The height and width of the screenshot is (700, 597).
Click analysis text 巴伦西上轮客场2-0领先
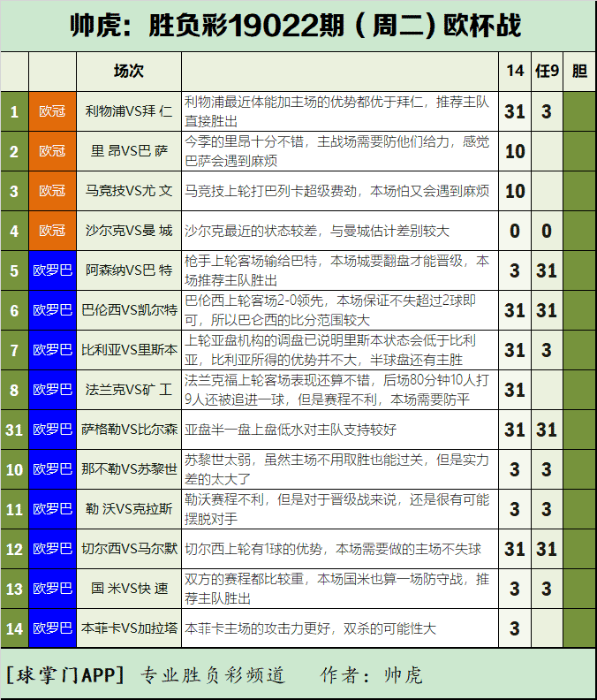pos(330,310)
